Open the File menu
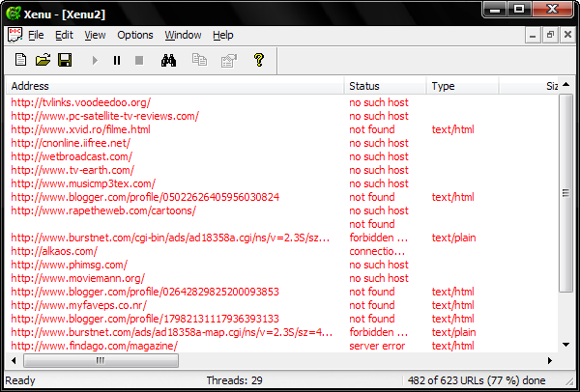The image size is (580, 392). tap(36, 35)
